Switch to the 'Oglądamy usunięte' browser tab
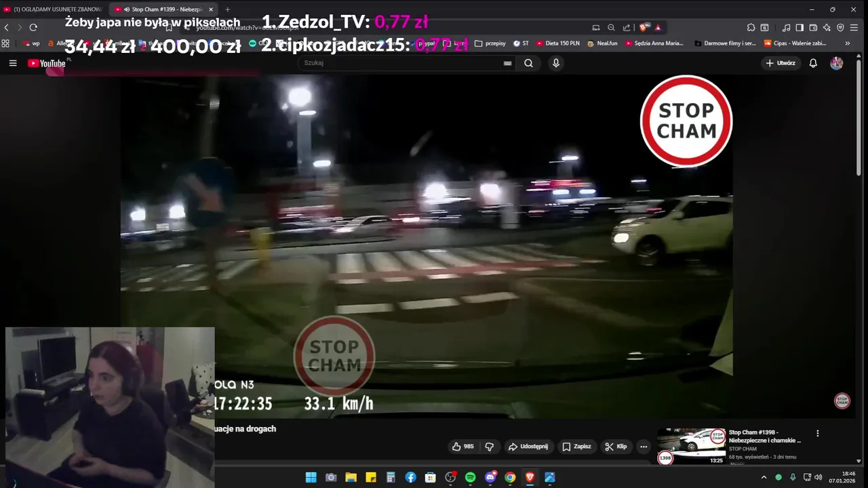The image size is (868, 488). tap(53, 9)
